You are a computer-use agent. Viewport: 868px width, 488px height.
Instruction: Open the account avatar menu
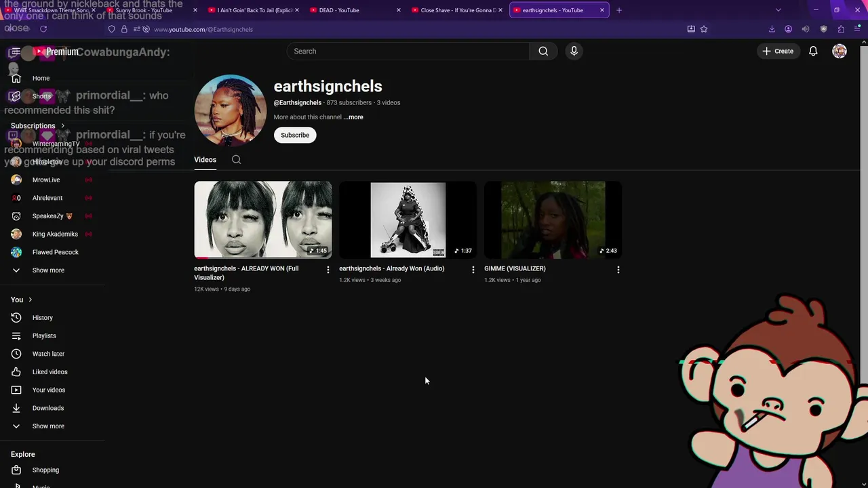coord(840,52)
